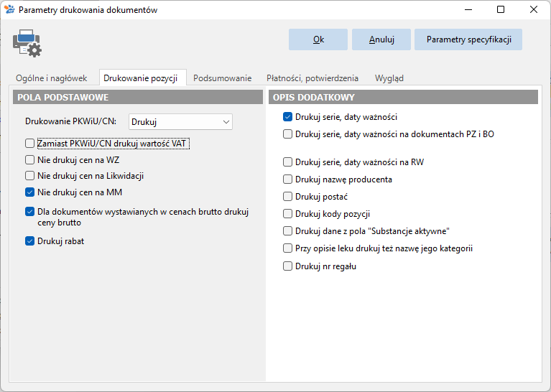Disable the Drukuj rabat checkbox
The width and height of the screenshot is (551, 392).
[x=30, y=241]
